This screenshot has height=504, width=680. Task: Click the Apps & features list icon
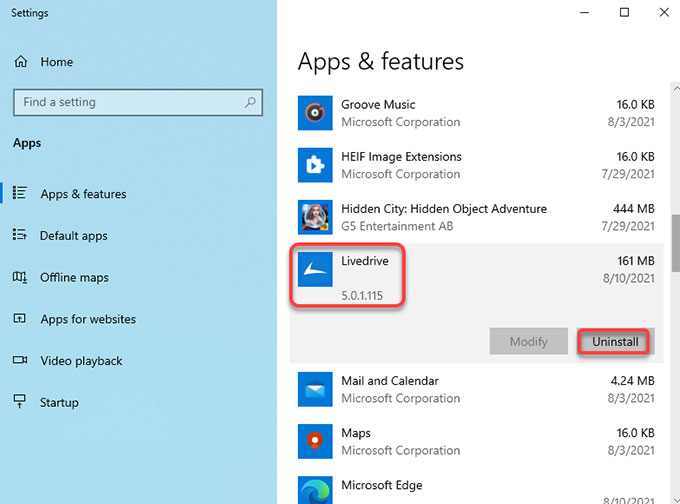pos(20,193)
